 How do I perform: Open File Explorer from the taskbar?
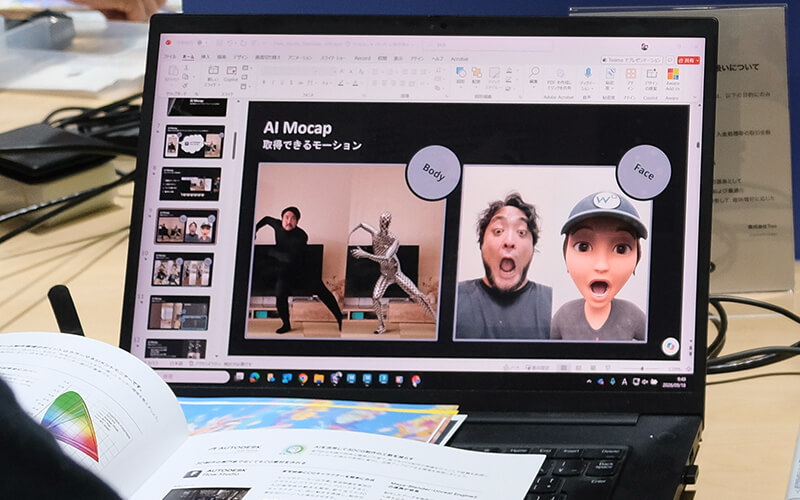pyautogui.click(x=318, y=379)
